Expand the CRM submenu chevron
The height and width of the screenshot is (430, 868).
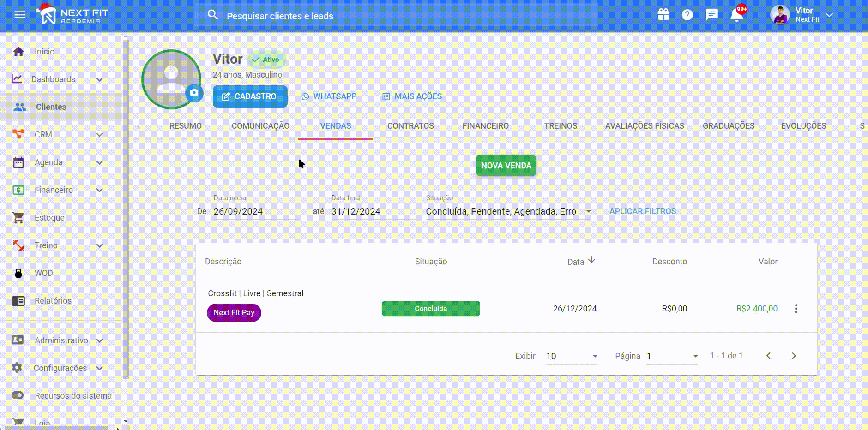tap(99, 135)
